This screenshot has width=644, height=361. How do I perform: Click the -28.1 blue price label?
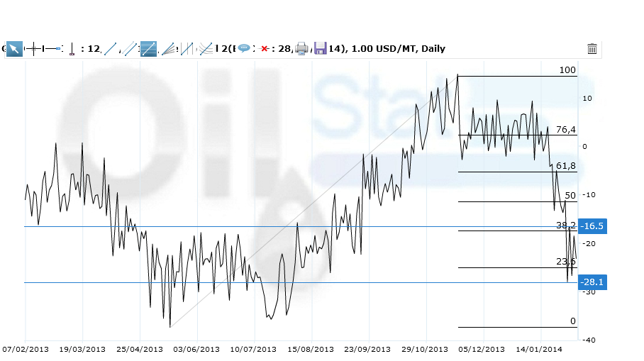click(x=592, y=282)
